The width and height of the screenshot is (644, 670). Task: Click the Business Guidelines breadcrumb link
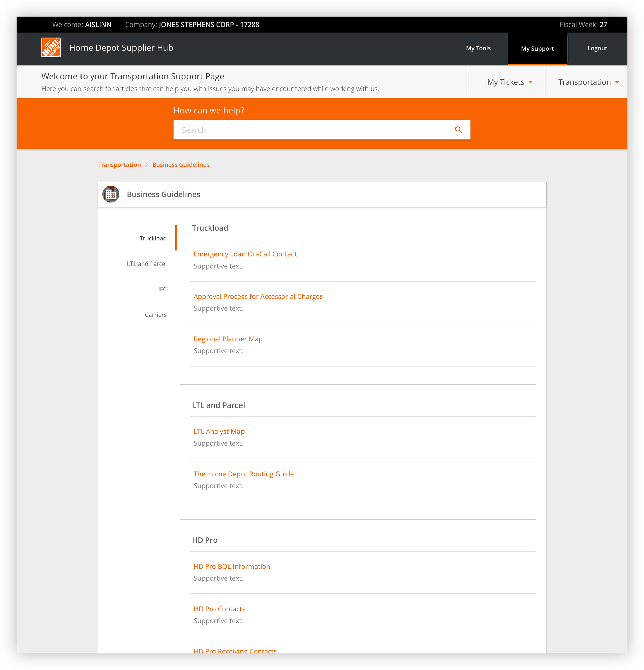click(181, 165)
